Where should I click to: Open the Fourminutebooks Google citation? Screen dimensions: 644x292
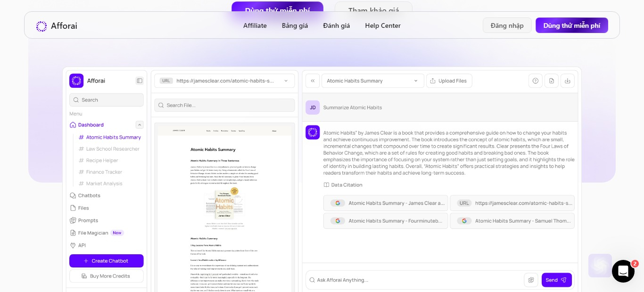point(386,221)
